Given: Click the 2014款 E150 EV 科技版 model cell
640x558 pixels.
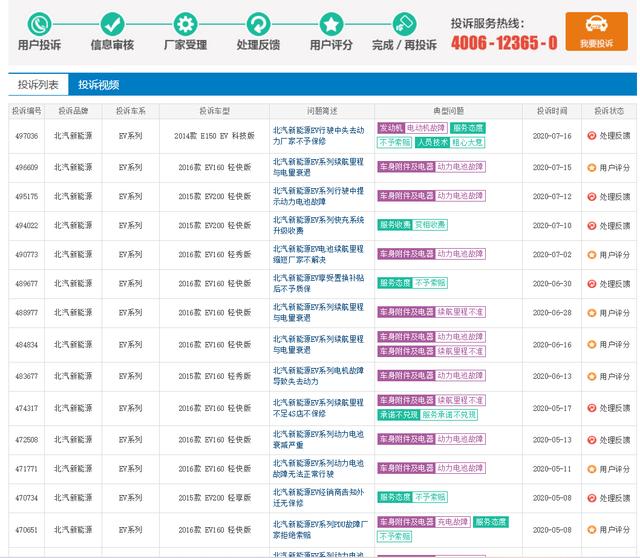Looking at the screenshot, I should click(214, 136).
